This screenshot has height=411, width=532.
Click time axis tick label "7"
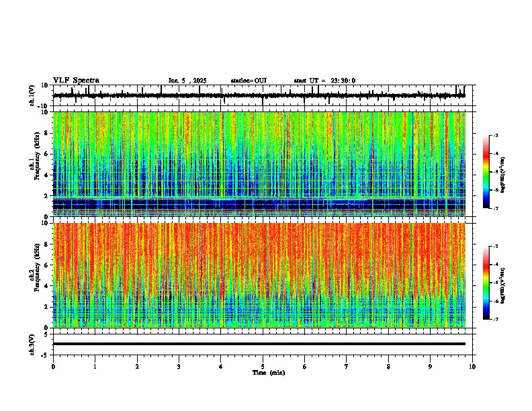click(x=347, y=367)
